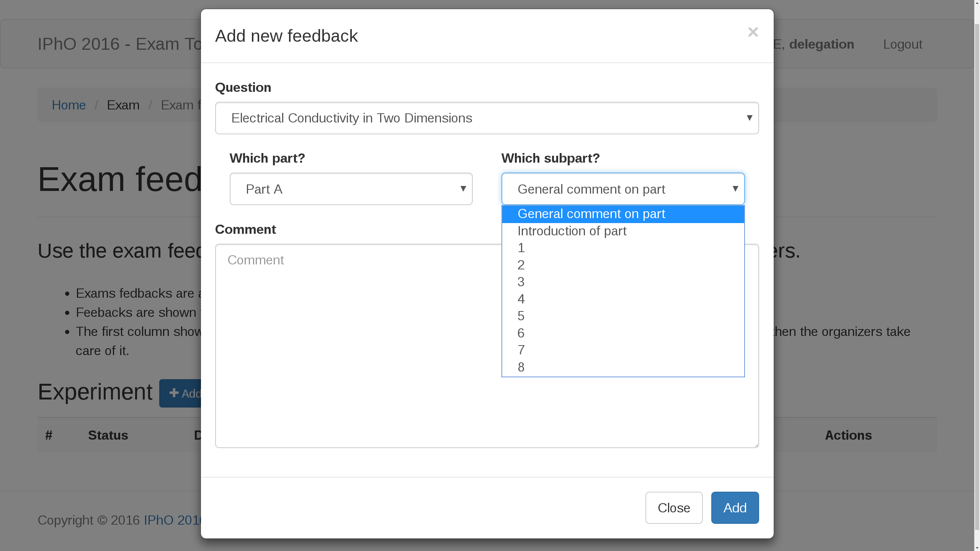This screenshot has width=980, height=551.
Task: Click Logout in the top navigation
Action: tap(902, 44)
